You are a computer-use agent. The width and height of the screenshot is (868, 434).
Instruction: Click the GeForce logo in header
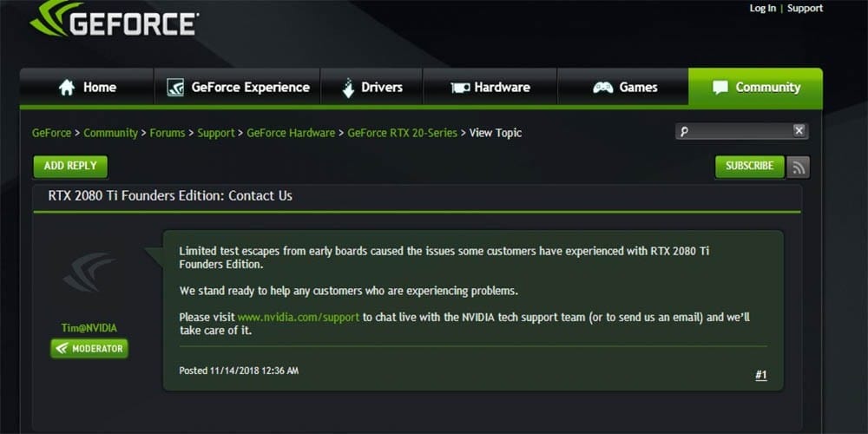pos(113,21)
